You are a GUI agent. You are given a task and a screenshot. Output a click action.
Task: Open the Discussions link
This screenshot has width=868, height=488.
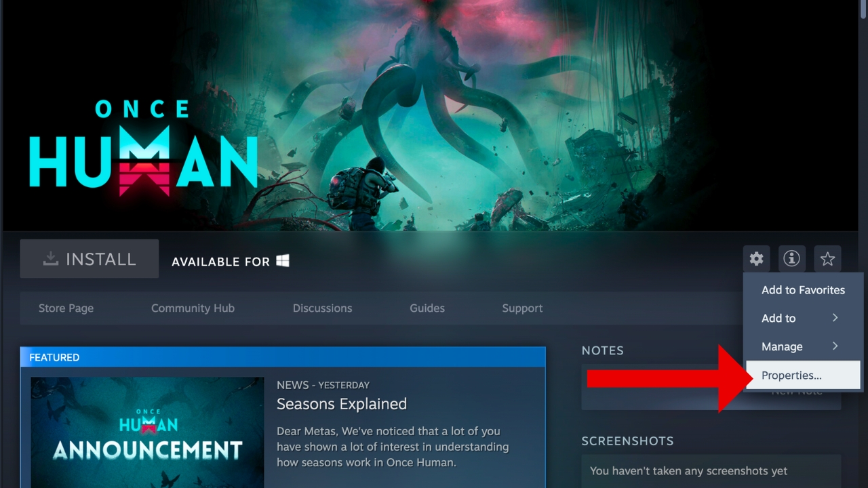click(322, 308)
